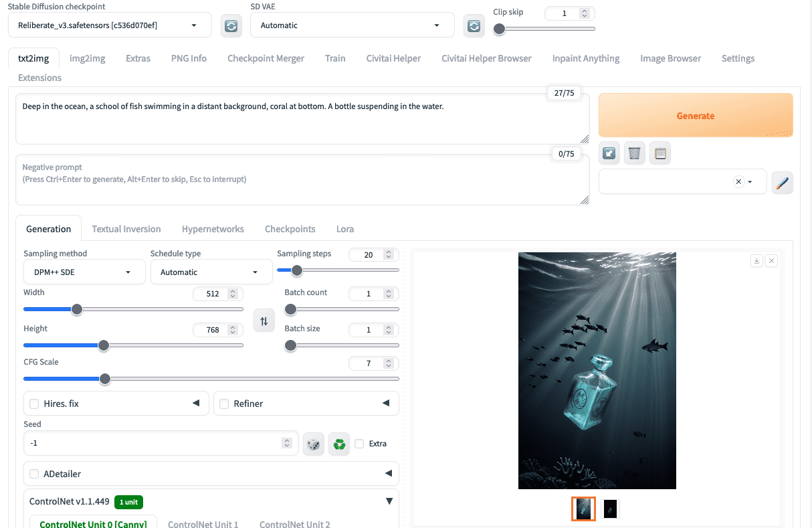Enable the Refiner checkbox
The image size is (812, 528).
pyautogui.click(x=225, y=404)
